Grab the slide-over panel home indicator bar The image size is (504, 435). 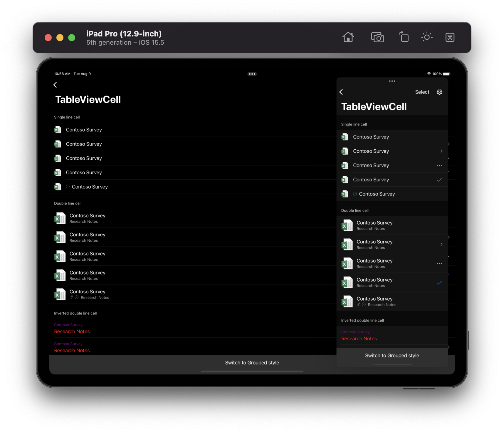pos(392,364)
